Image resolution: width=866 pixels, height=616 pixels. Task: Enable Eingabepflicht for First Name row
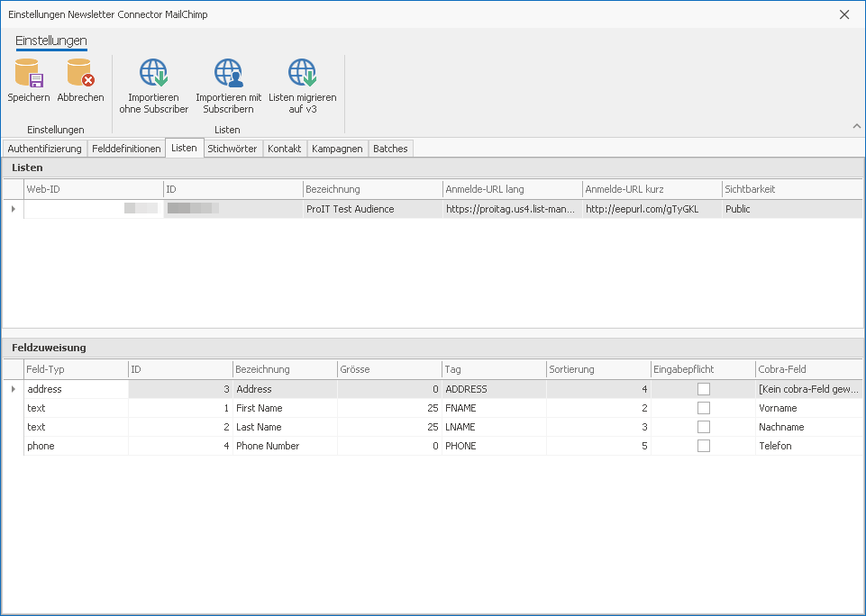[x=703, y=408]
